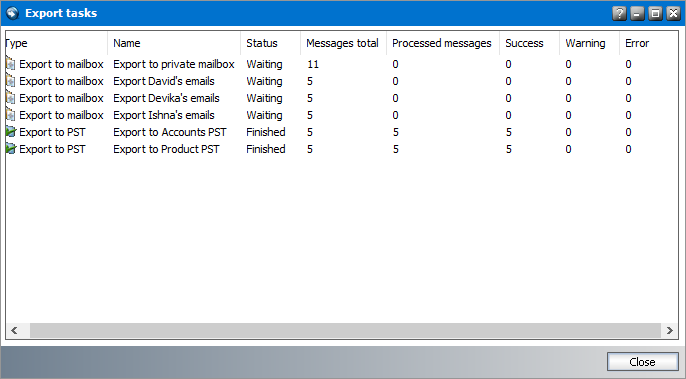The image size is (686, 379).
Task: Click the PST icon for Export to Accounts PST
Action: tap(10, 132)
